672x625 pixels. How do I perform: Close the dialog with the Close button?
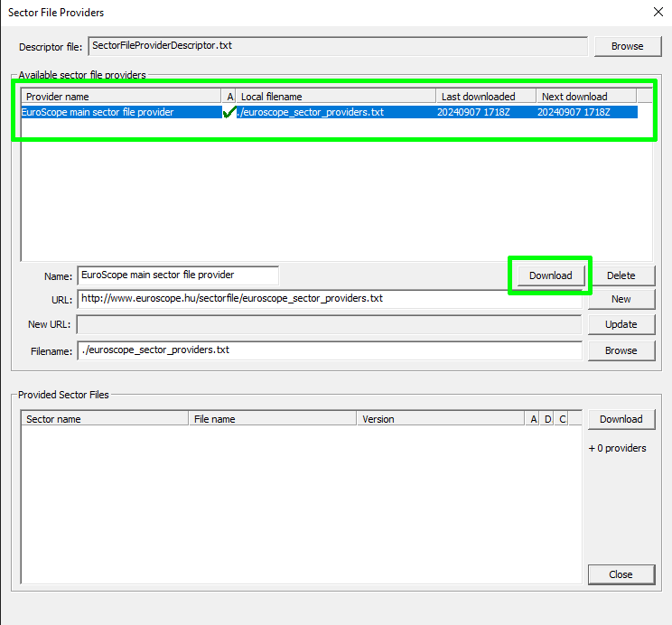[621, 574]
